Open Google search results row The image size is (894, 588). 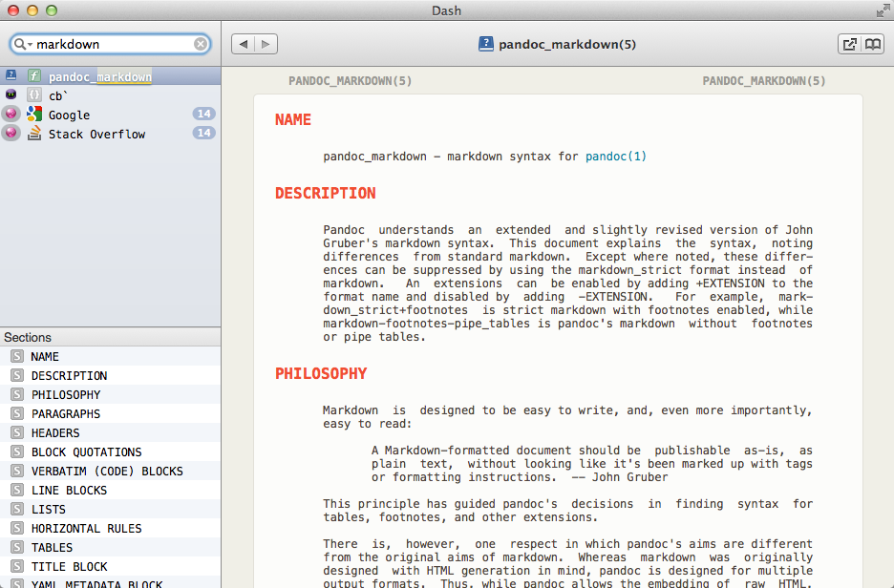coord(110,115)
